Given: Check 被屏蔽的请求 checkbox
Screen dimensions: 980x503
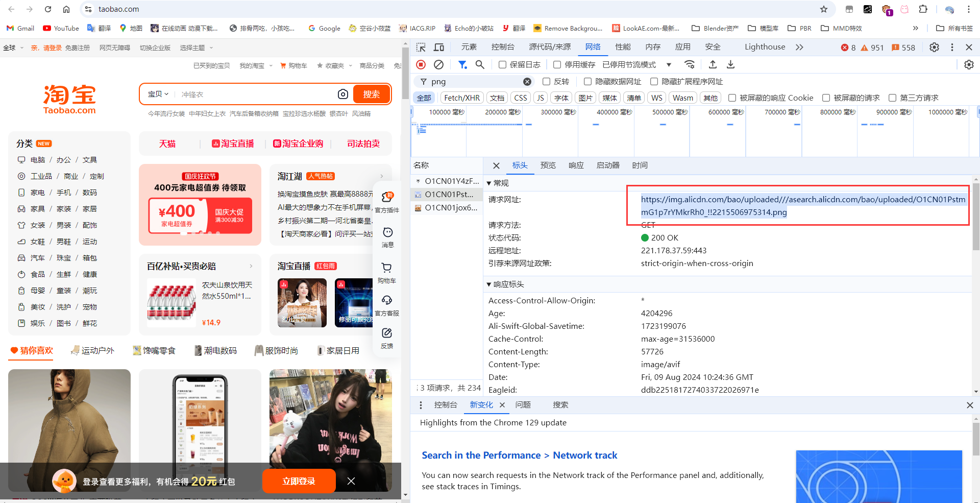Looking at the screenshot, I should click(826, 98).
